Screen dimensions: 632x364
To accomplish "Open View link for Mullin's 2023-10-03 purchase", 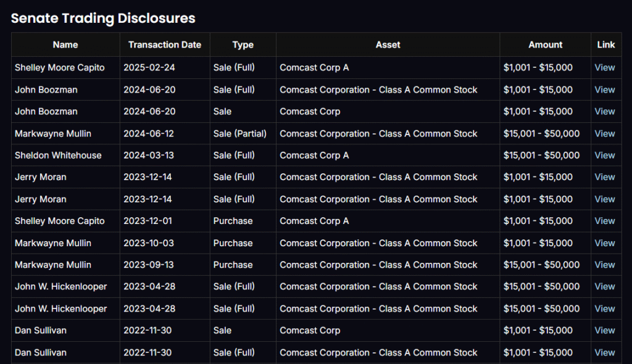I will coord(604,243).
